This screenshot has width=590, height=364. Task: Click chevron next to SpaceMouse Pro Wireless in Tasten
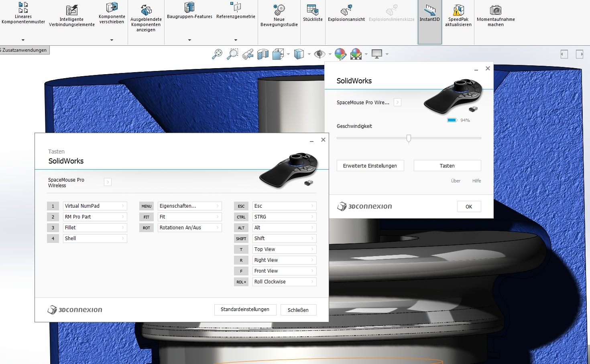pos(108,182)
